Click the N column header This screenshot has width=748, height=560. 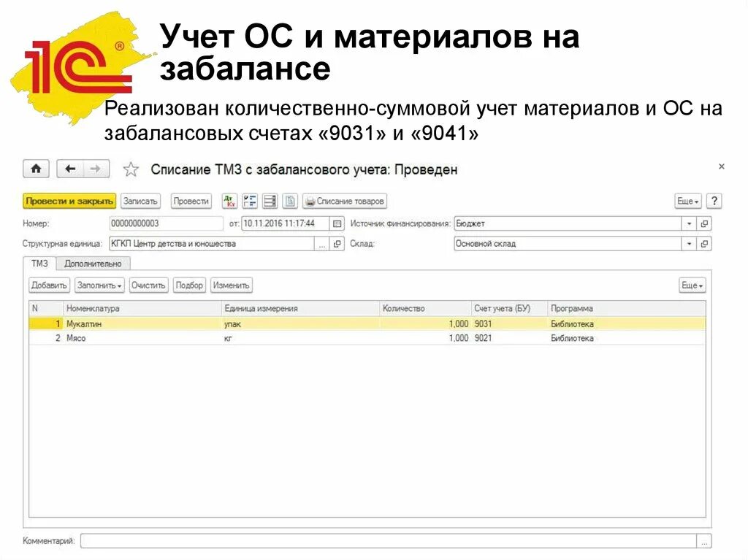click(x=46, y=309)
